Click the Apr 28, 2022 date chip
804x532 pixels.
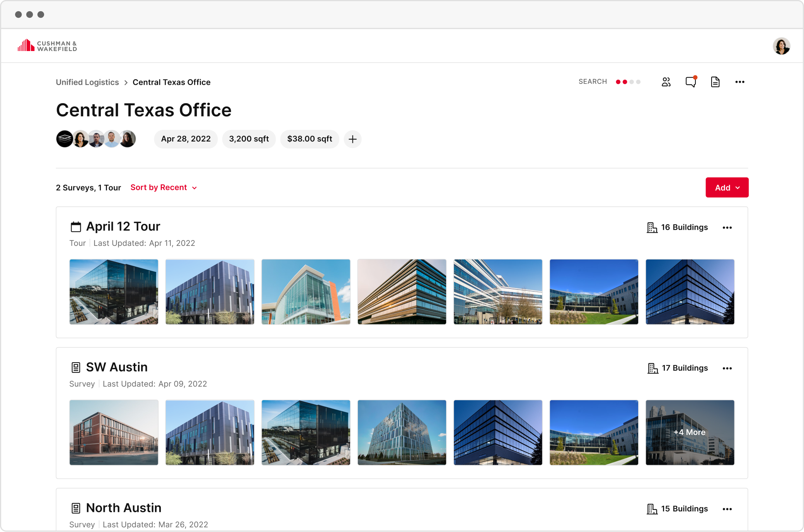pyautogui.click(x=186, y=139)
